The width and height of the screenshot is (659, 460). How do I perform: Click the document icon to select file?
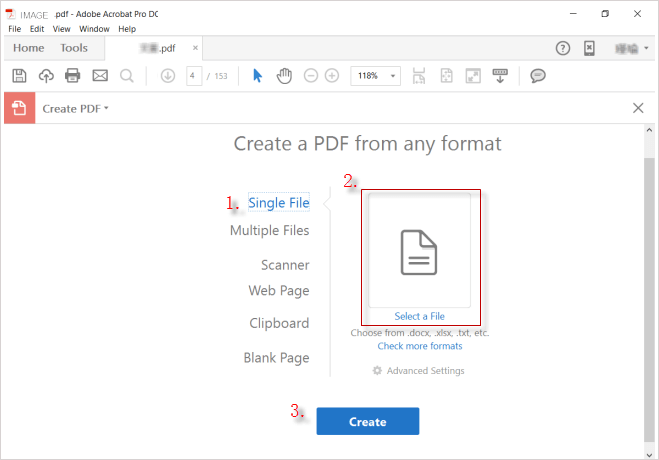pyautogui.click(x=419, y=252)
